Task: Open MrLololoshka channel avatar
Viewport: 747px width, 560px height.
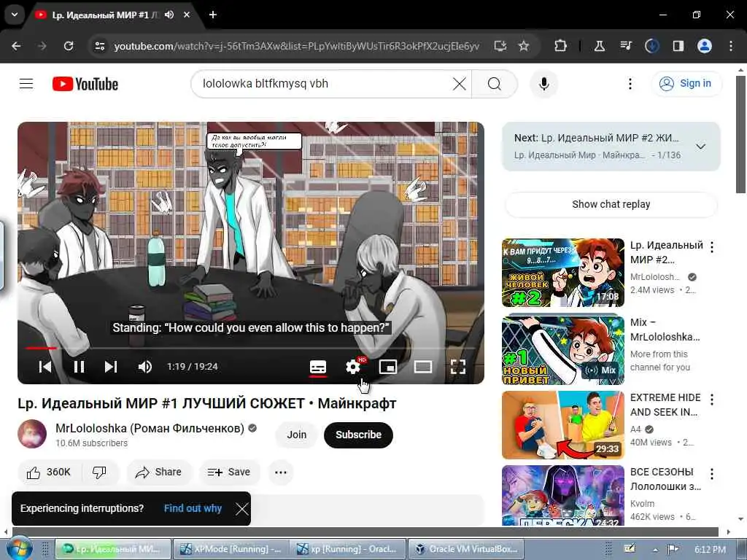Action: (32, 434)
